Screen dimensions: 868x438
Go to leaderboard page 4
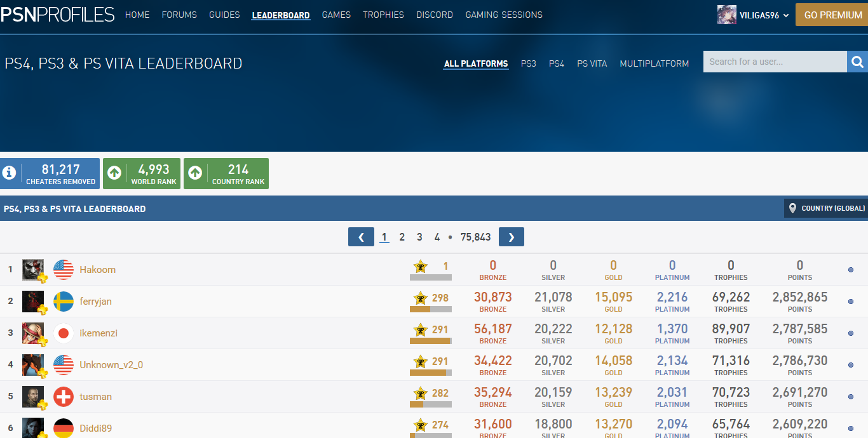[437, 237]
